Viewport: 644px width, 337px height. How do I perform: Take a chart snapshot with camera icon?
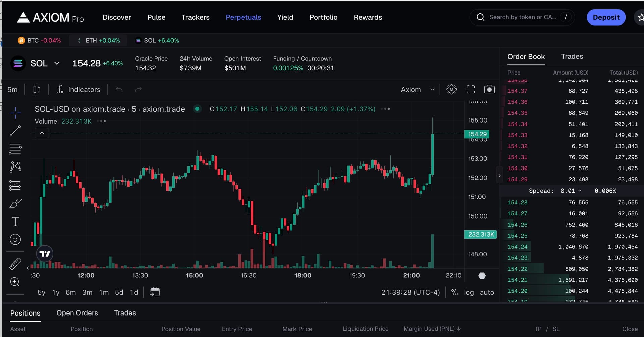coord(489,89)
